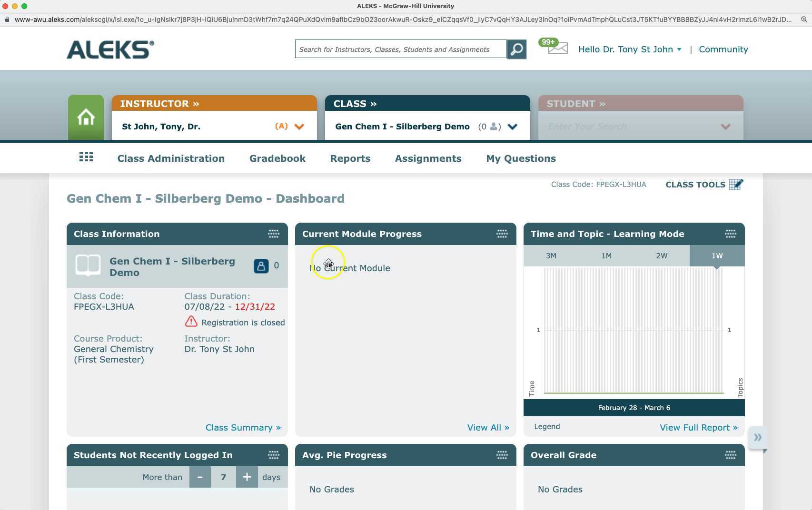Click View Full Report
Viewport: 812px width, 510px height.
pos(694,427)
